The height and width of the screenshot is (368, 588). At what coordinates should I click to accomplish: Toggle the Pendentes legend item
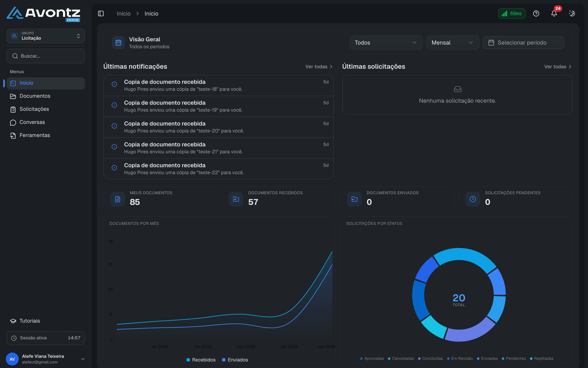(x=514, y=358)
